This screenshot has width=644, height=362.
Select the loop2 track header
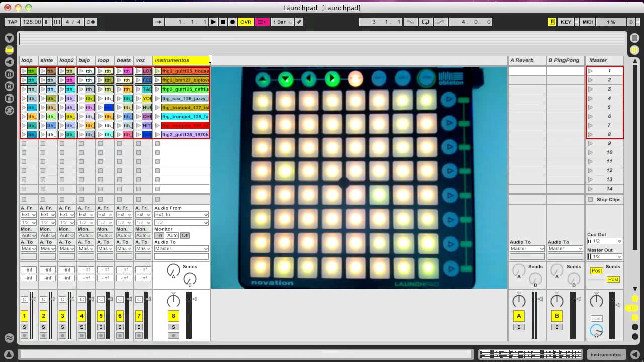67,60
